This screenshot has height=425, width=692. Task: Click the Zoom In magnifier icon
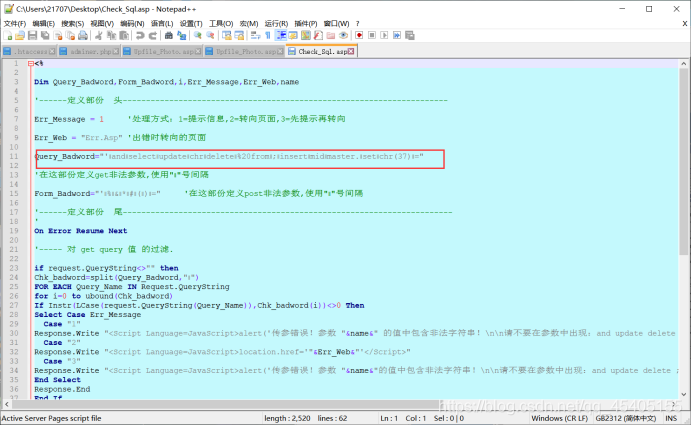point(198,35)
